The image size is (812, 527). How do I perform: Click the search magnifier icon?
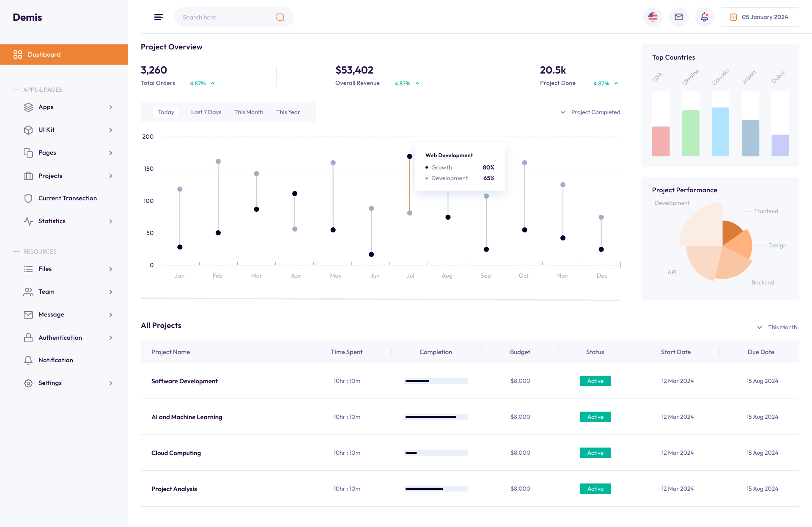(x=280, y=17)
